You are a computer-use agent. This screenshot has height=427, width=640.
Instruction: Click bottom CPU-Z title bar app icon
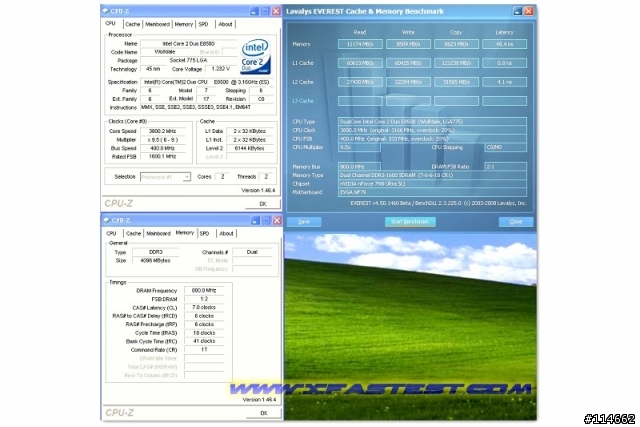point(107,220)
